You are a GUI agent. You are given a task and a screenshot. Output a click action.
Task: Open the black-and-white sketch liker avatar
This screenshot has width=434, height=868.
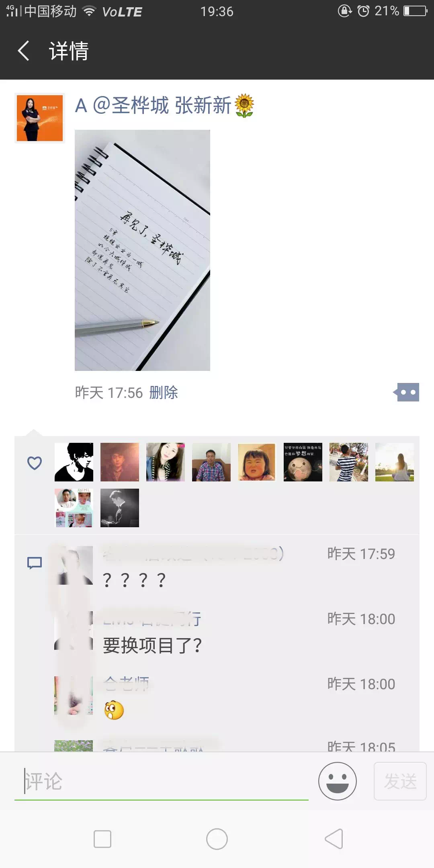(x=74, y=462)
